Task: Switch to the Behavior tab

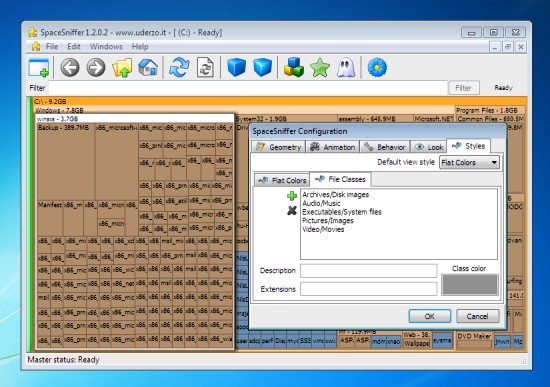Action: click(x=385, y=147)
